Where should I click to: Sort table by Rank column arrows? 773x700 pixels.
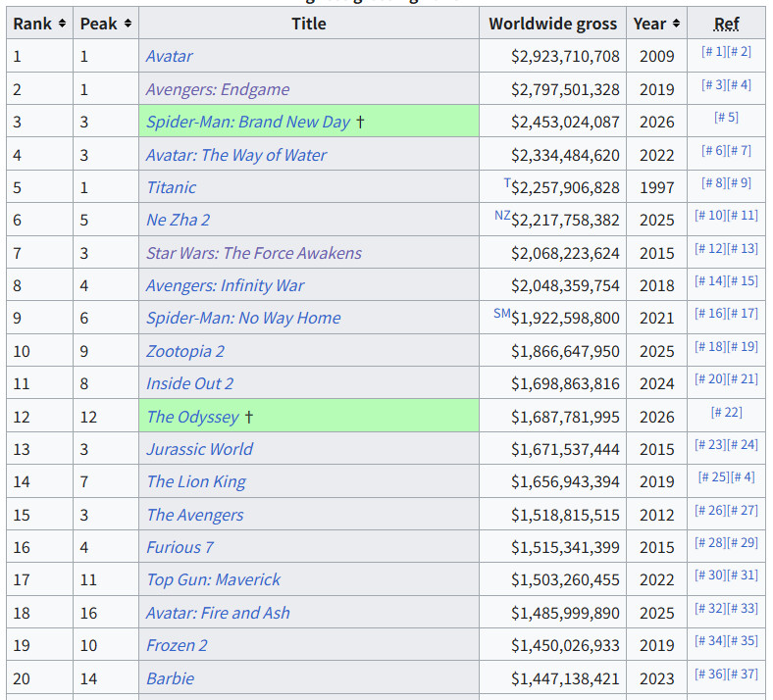(62, 24)
